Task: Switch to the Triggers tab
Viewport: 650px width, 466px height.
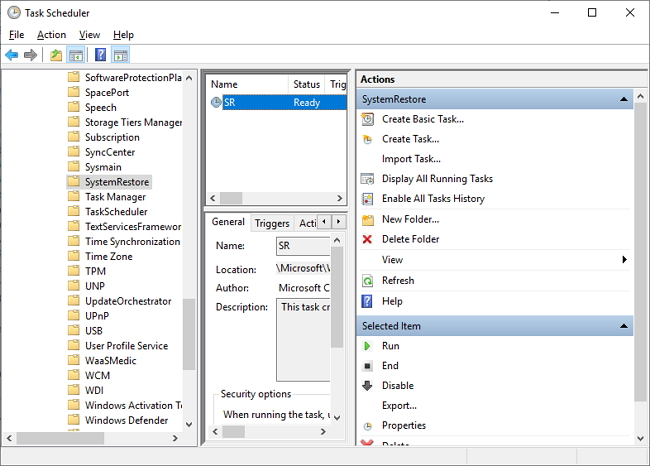Action: 271,223
